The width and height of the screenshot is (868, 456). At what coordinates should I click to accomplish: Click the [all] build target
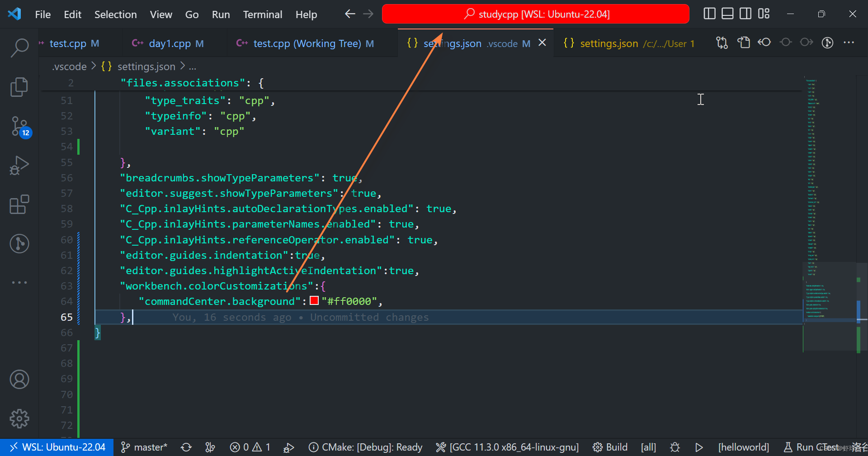[x=648, y=447]
